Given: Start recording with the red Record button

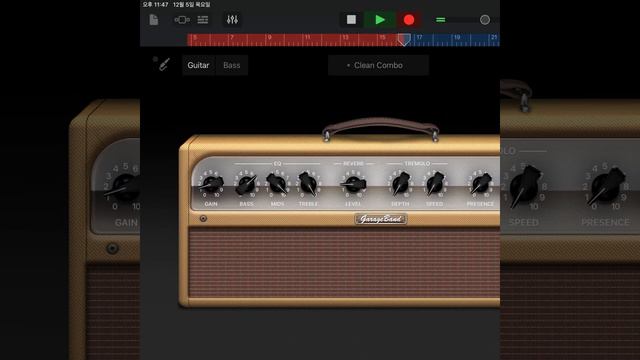Looking at the screenshot, I should coord(409,20).
